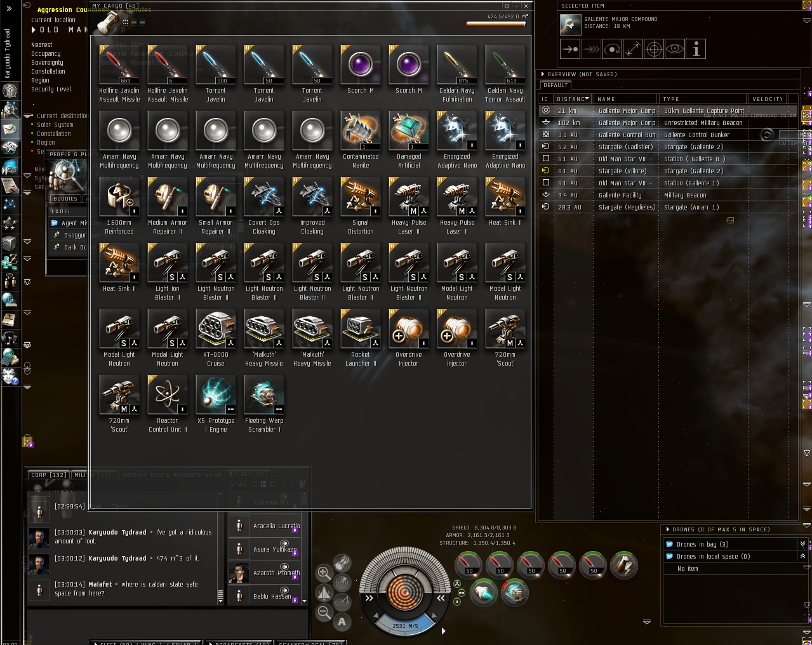
Task: Switch cargo window to icon grid view
Action: coord(126,22)
